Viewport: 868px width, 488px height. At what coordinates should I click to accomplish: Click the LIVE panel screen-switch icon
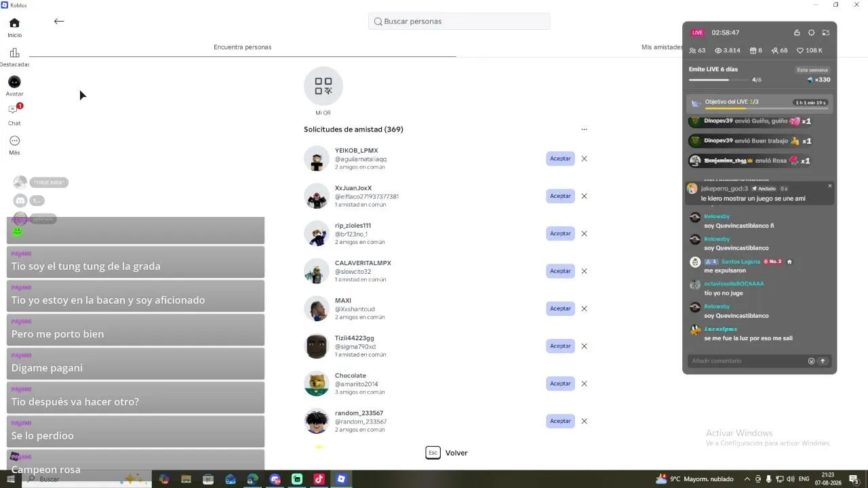pos(826,33)
